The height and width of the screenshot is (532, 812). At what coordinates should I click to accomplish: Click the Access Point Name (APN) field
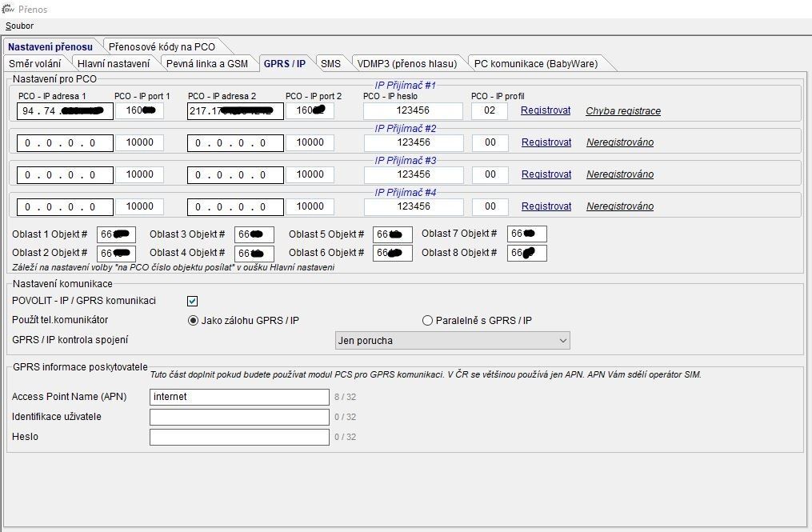click(239, 397)
